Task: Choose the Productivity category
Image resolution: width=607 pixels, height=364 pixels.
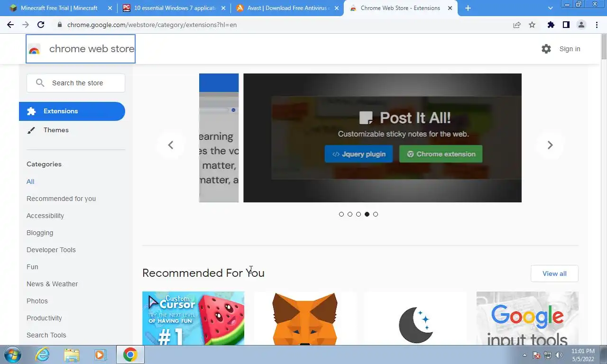Action: tap(44, 318)
